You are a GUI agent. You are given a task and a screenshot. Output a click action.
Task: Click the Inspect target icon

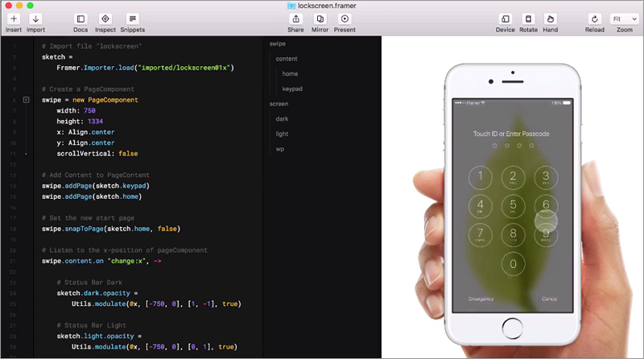pyautogui.click(x=105, y=19)
